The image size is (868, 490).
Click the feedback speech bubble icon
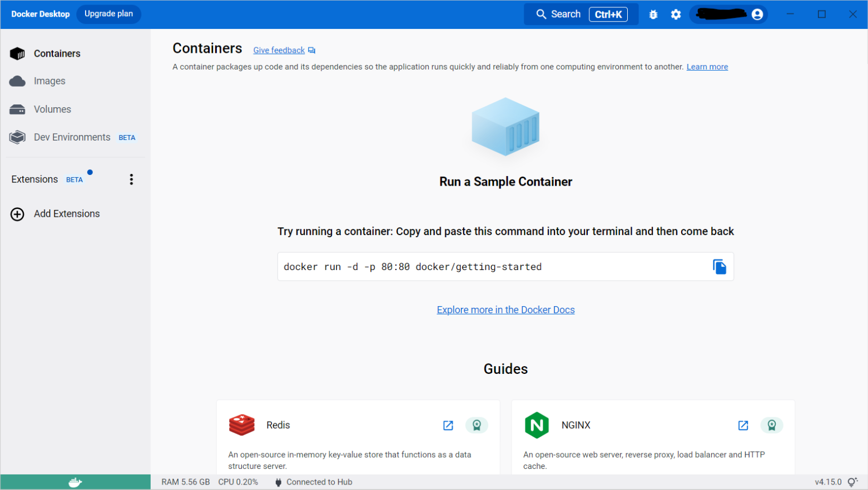[311, 51]
